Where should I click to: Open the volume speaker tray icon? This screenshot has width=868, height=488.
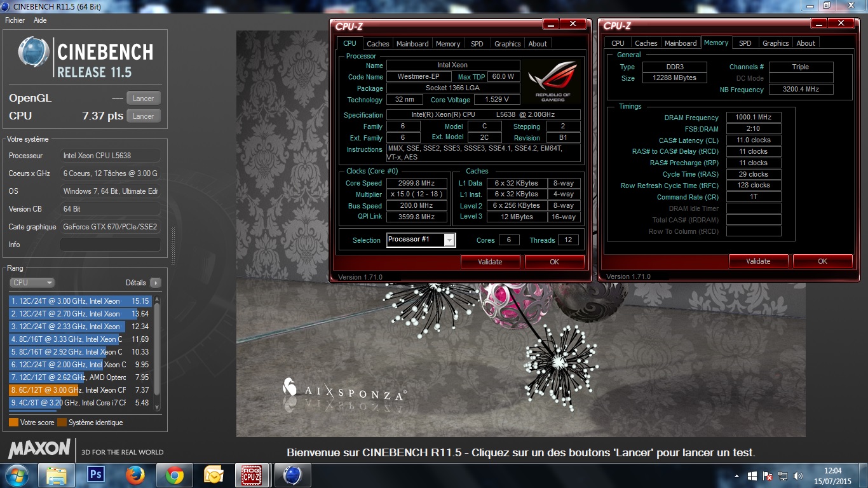pos(798,475)
